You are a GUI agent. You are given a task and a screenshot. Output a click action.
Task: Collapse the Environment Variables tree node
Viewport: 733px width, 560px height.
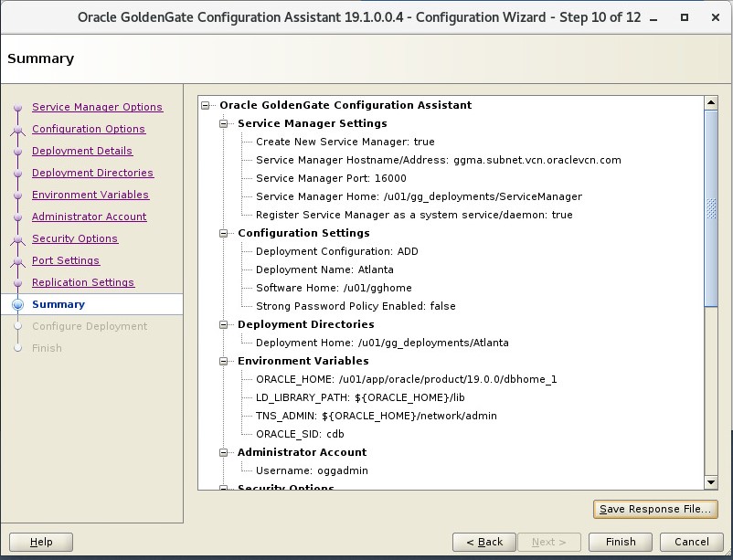(223, 362)
